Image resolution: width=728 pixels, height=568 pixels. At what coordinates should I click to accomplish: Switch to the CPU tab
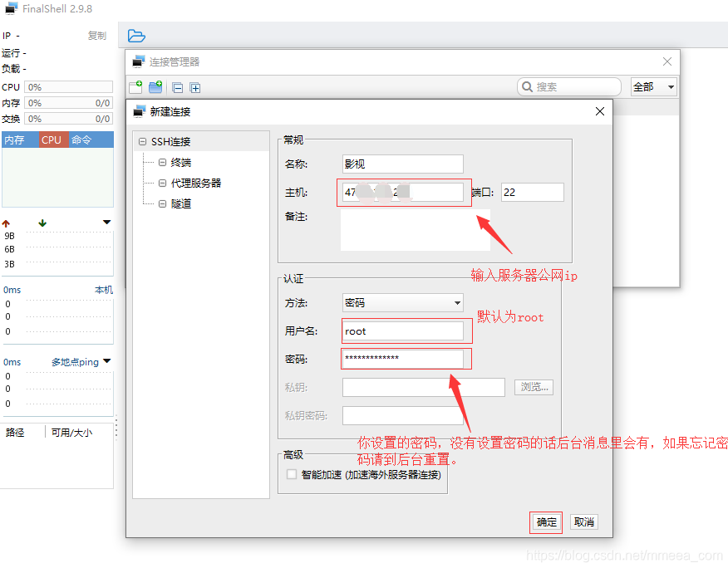(52, 140)
